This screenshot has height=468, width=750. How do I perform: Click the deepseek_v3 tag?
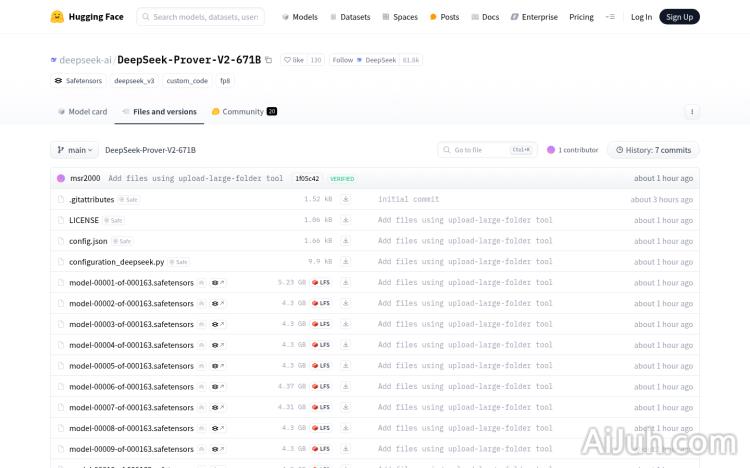click(x=134, y=80)
